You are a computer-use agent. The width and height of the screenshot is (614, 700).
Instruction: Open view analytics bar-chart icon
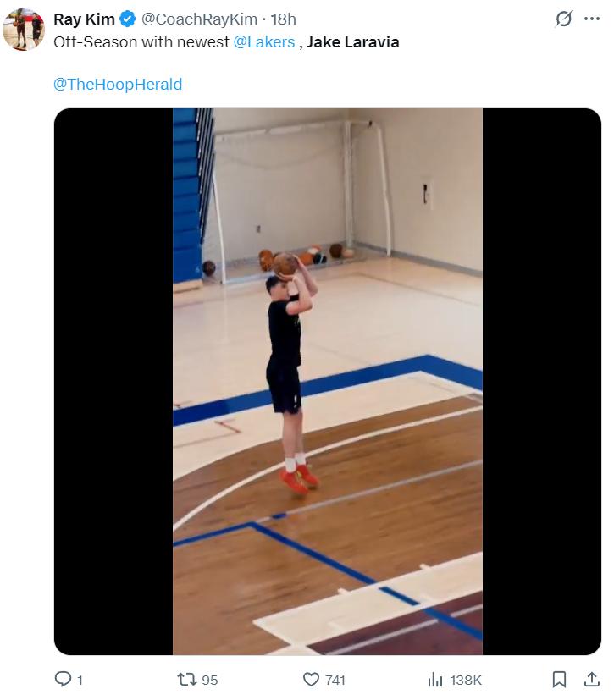coord(435,679)
